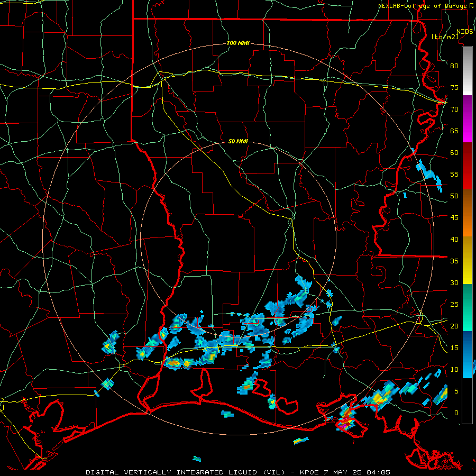Click the 60 value on the color scale
Image resolution: width=476 pixels, height=476 pixels.
tap(454, 153)
